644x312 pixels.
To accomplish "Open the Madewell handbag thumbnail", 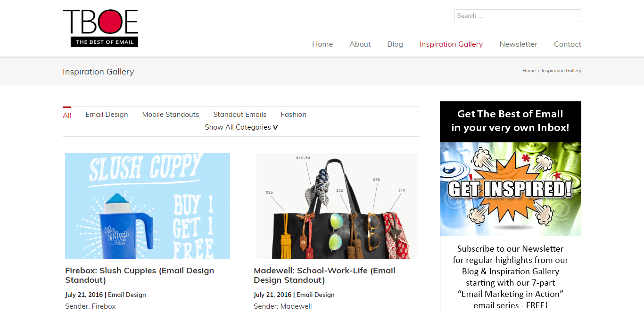I will [x=336, y=206].
